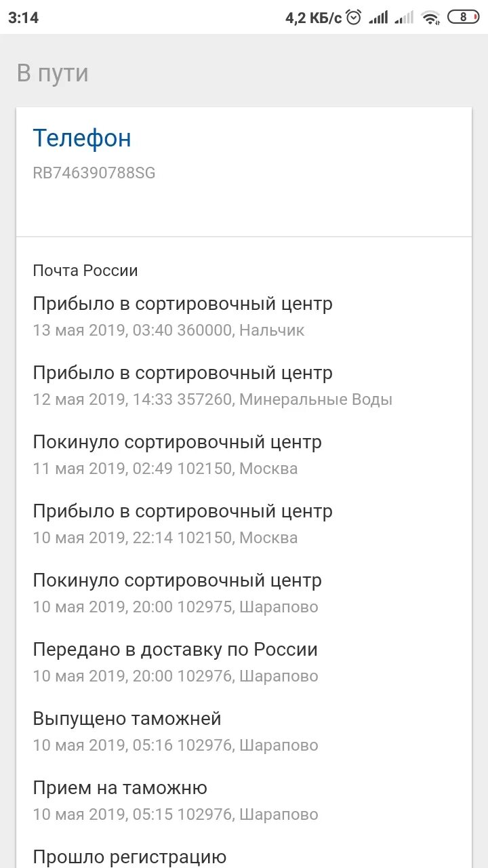Open the "Телефон" parcel title

point(82,138)
